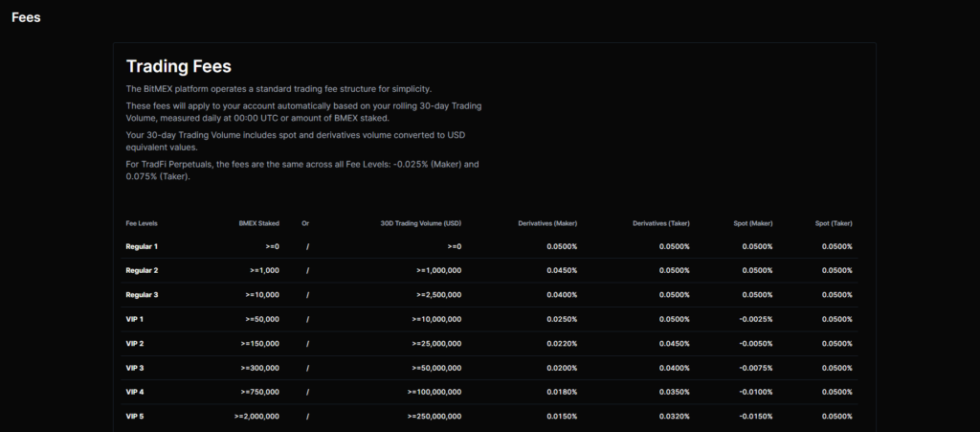
Task: Select the Regular 1 row label
Action: click(142, 246)
